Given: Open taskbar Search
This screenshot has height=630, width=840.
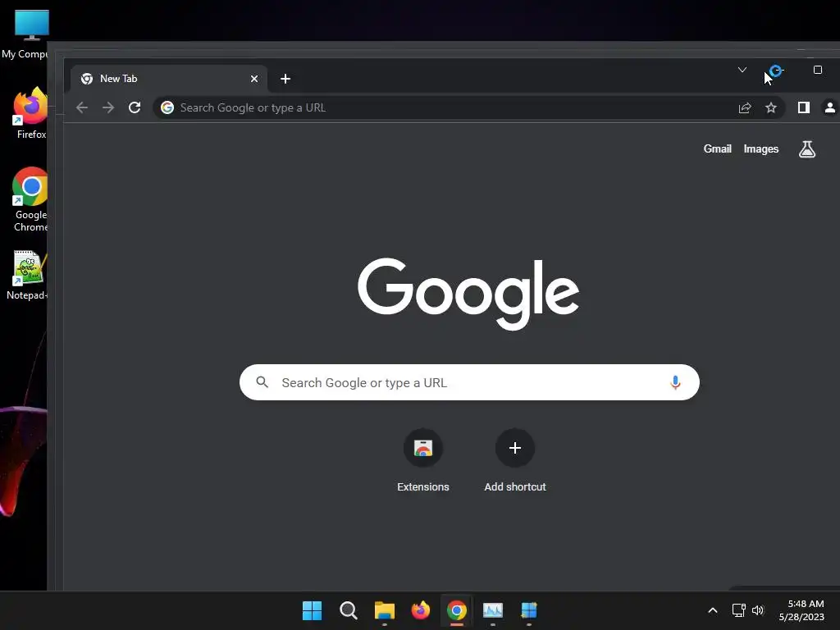Looking at the screenshot, I should (x=348, y=610).
